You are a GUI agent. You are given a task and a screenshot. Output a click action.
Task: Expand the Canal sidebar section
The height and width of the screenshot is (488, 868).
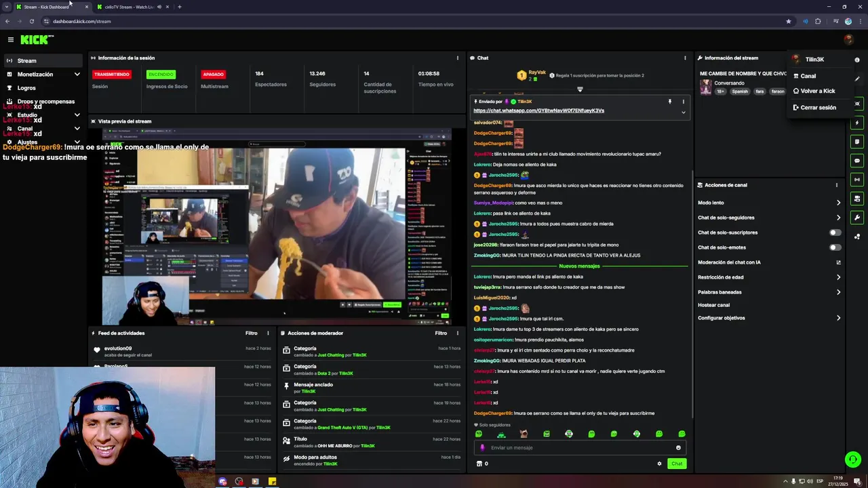[77, 129]
